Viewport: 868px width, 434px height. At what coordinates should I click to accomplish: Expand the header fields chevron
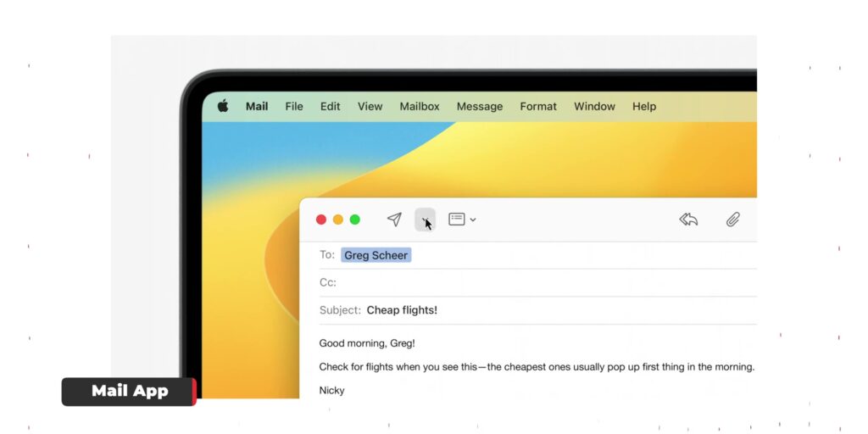click(x=473, y=220)
